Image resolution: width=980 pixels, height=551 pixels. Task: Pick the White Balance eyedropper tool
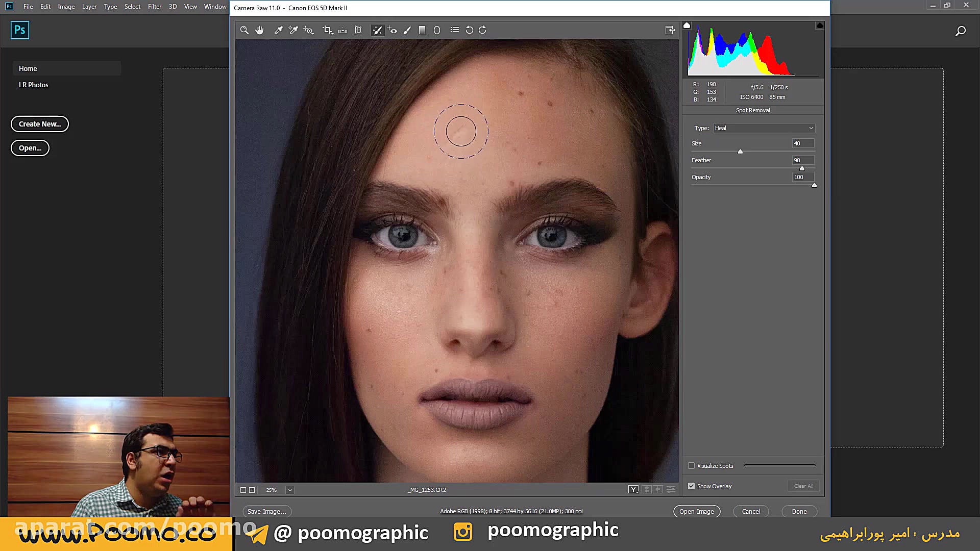[278, 30]
